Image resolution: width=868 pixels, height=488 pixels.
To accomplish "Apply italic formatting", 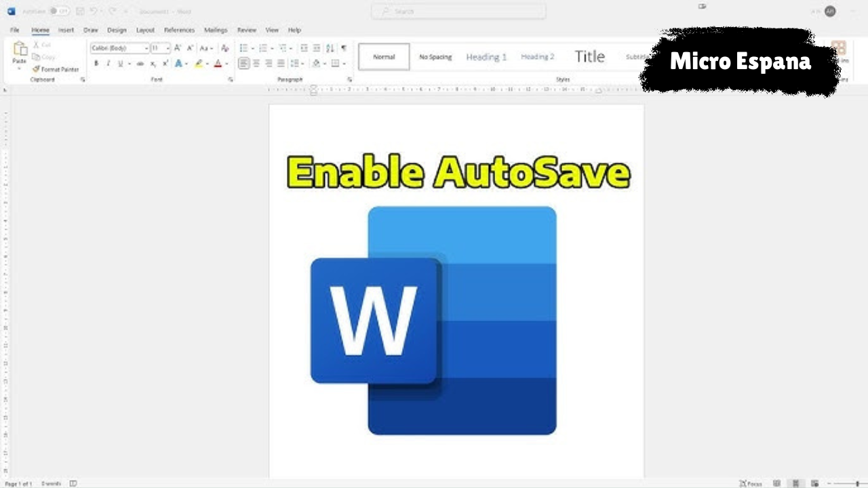I will [108, 64].
